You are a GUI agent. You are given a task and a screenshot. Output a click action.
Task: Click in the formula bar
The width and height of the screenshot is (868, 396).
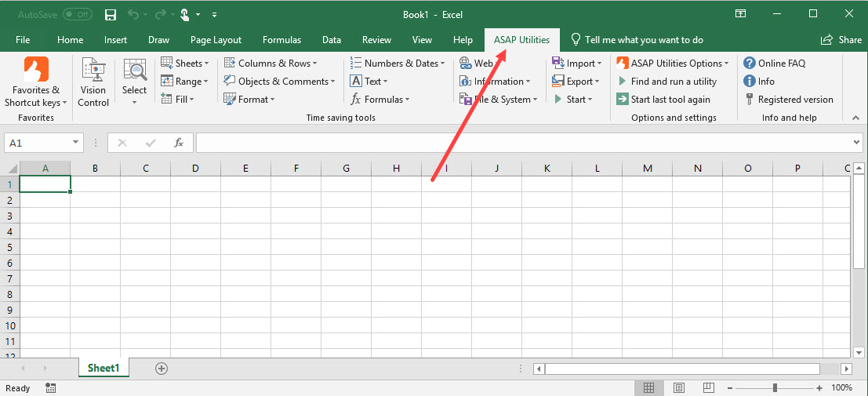point(523,143)
